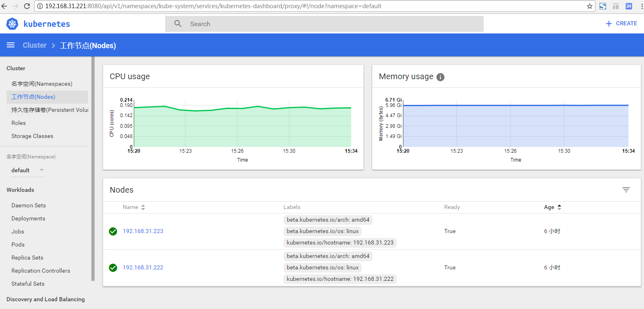644x309 pixels.
Task: Open Stateful Sets in the sidebar
Action: [x=28, y=284]
